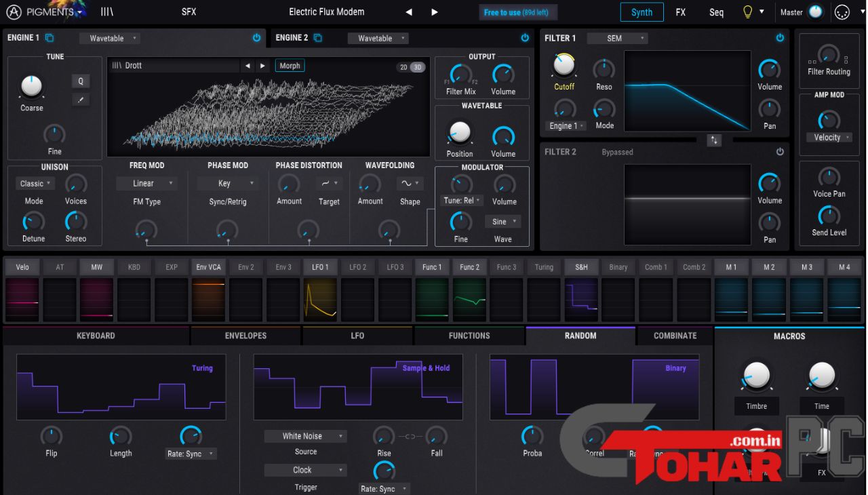Click the Filter 1 response curve display

click(687, 91)
